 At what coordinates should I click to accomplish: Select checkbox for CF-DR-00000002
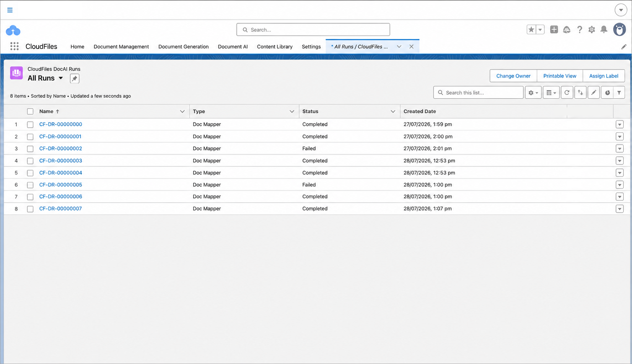point(30,149)
